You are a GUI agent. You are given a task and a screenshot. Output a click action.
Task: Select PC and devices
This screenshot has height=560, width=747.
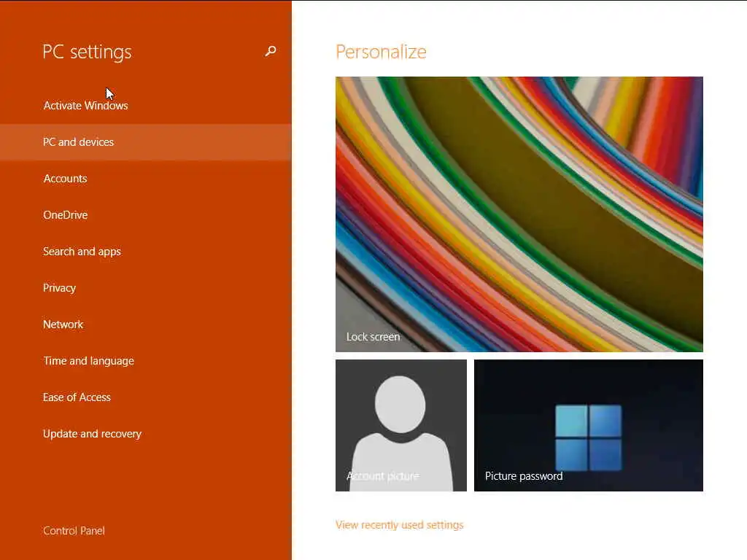(146, 142)
